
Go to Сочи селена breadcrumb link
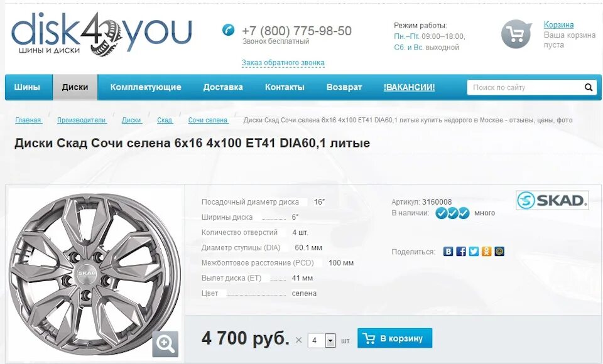click(208, 120)
